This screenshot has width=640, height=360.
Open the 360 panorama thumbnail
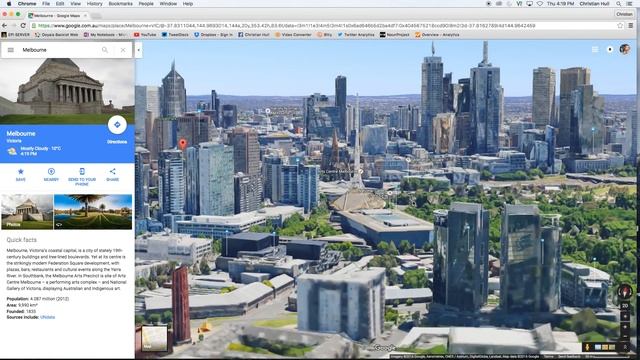[x=93, y=211]
